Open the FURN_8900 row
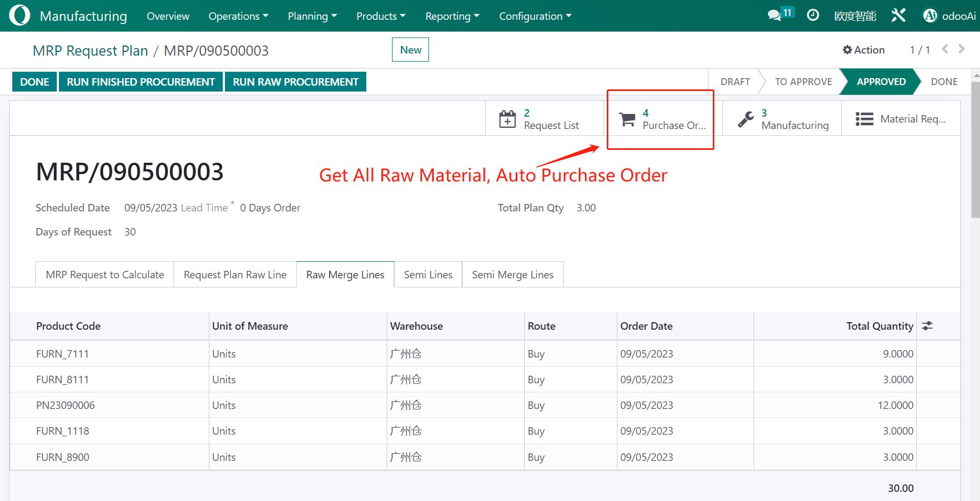 [x=485, y=457]
